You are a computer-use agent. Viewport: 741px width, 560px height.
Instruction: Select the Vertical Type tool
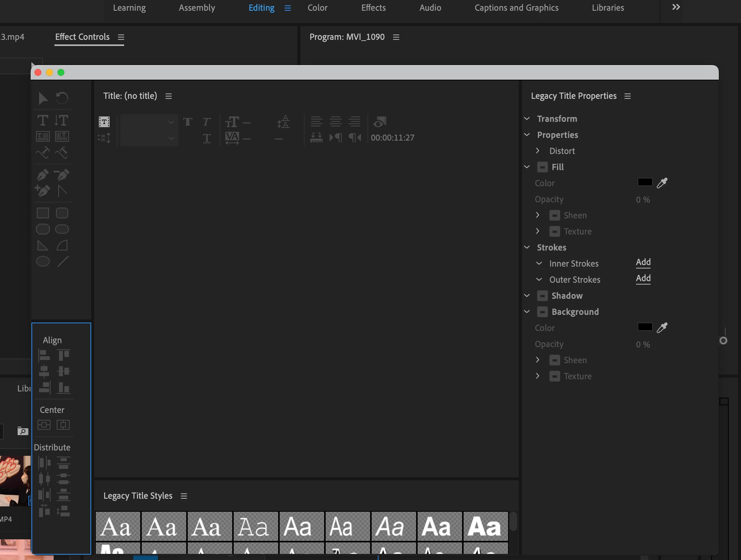[x=62, y=120]
